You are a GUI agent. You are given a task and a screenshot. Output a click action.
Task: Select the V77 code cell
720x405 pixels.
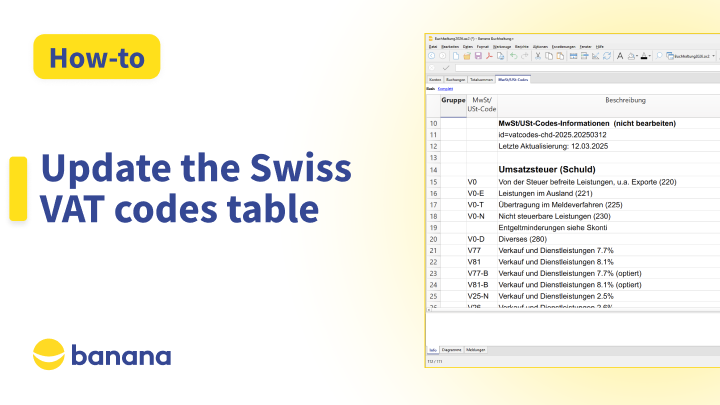482,251
